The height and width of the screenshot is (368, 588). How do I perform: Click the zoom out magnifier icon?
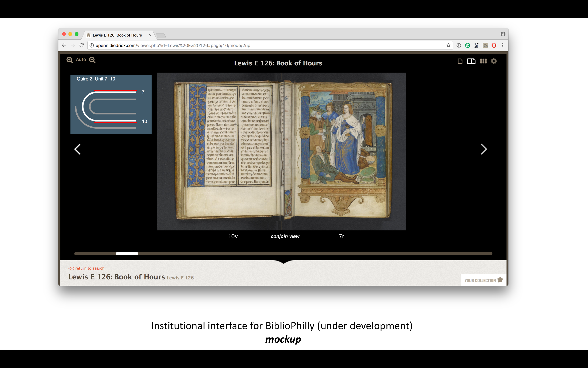92,60
